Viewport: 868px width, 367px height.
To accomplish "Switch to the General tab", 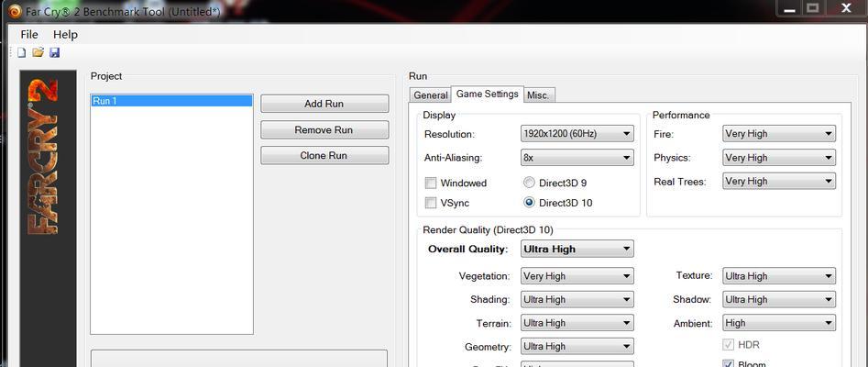I will (430, 95).
